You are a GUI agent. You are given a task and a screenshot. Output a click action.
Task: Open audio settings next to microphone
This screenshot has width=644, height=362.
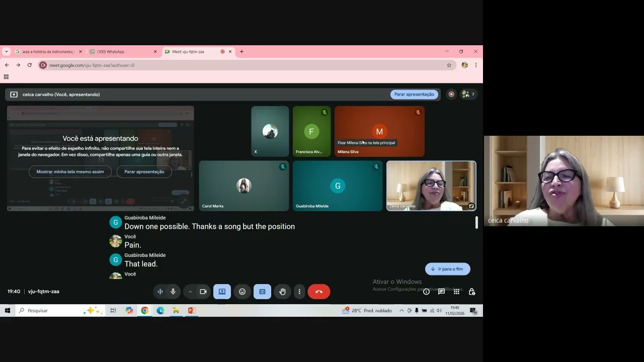click(160, 292)
